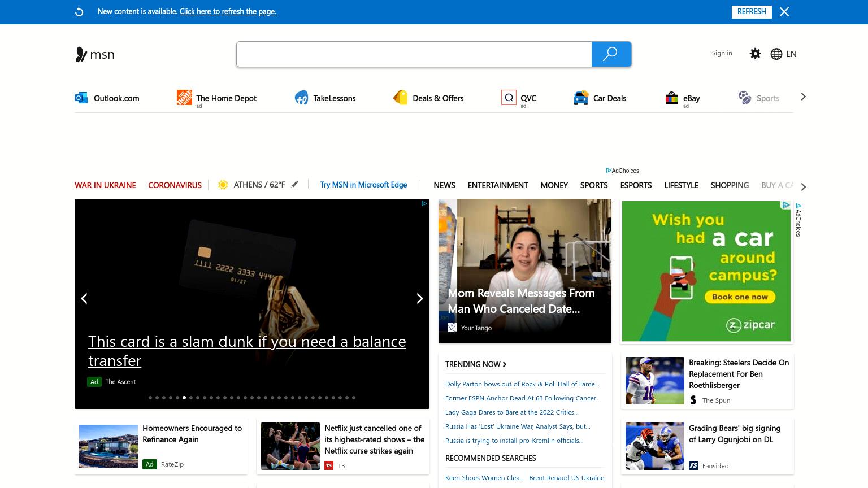This screenshot has width=868, height=488.
Task: Select the last carousel indicator dot
Action: [354, 398]
